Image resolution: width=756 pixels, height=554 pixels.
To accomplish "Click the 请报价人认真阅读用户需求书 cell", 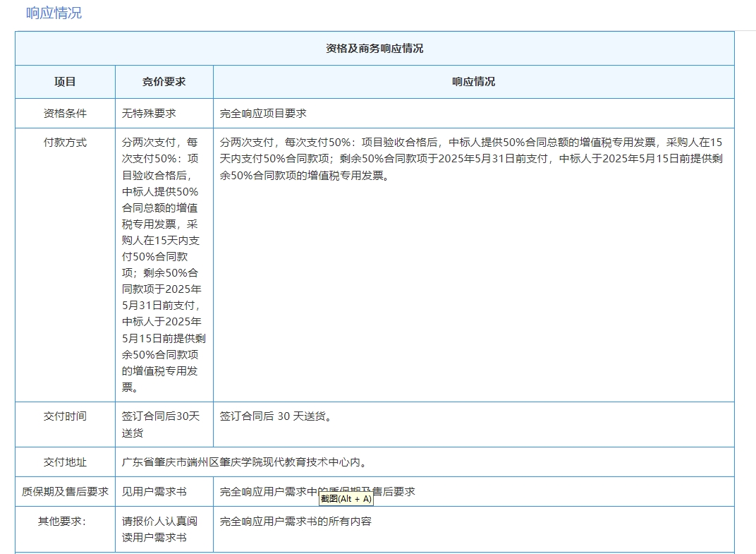I will [x=159, y=529].
